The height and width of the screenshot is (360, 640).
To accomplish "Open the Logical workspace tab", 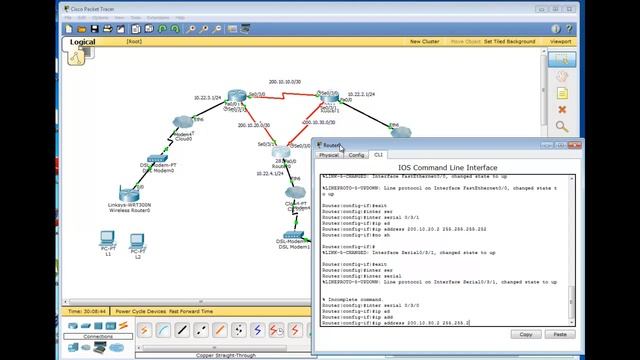I will [x=82, y=42].
